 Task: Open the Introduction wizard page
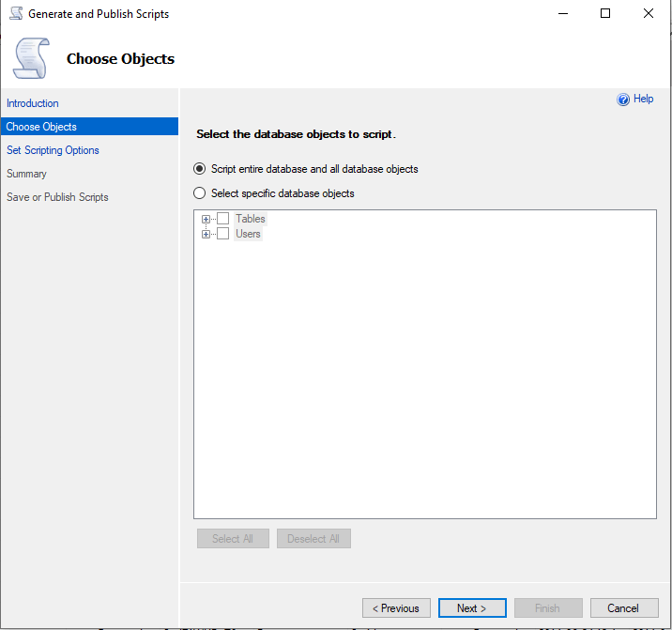tap(33, 103)
